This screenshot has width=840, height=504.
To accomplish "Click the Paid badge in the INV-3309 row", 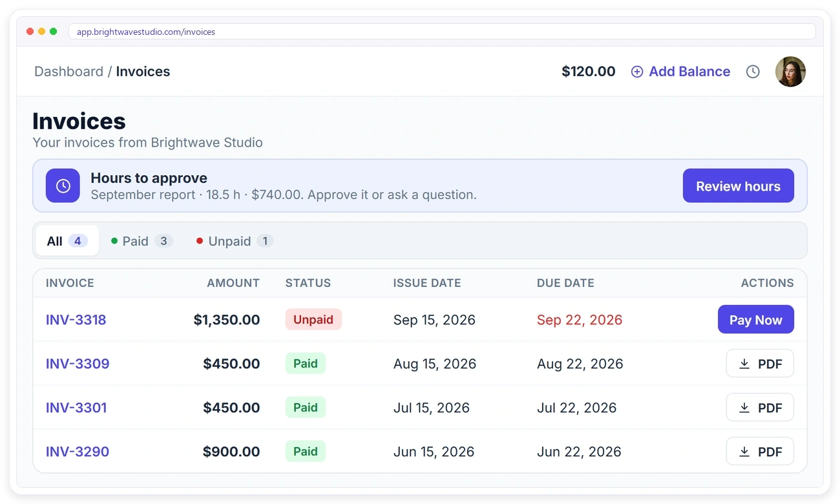I will click(306, 364).
